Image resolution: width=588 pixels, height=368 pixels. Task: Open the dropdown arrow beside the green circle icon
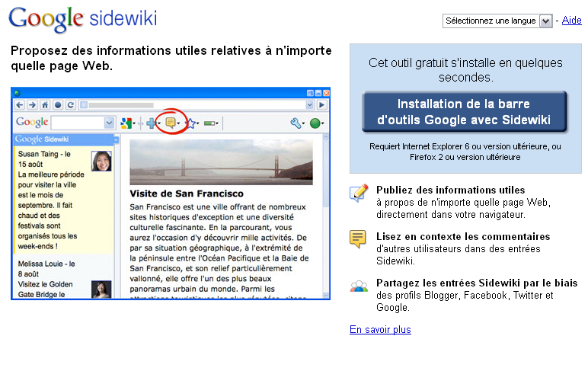point(323,123)
